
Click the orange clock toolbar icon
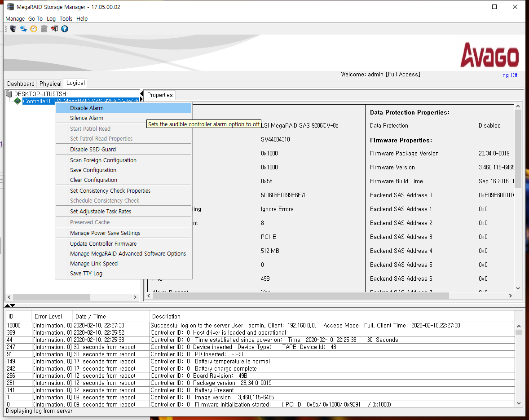[33, 29]
